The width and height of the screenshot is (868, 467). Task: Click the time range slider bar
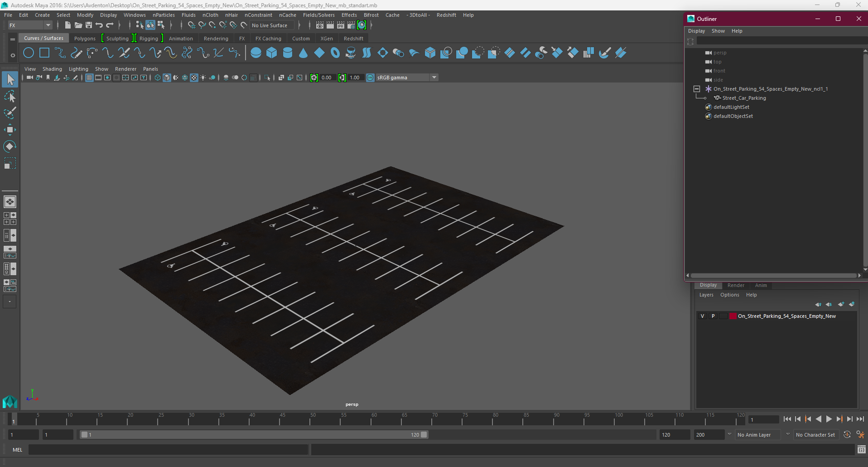[x=254, y=435]
